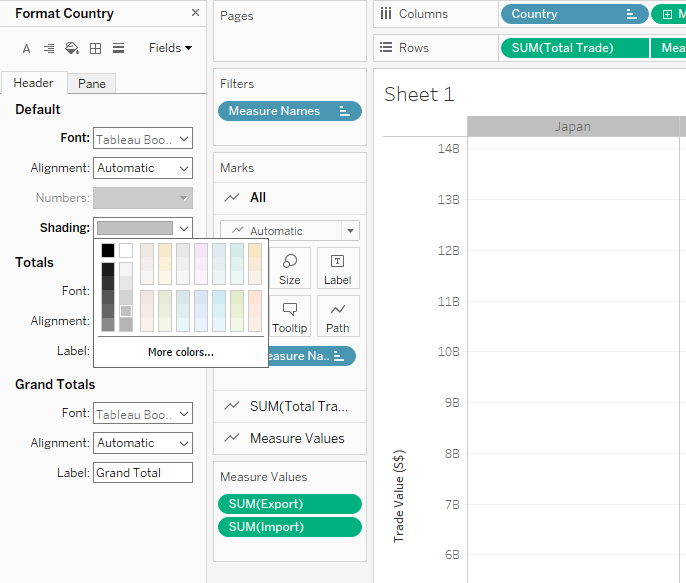Select the Format Borders icon

tap(95, 48)
